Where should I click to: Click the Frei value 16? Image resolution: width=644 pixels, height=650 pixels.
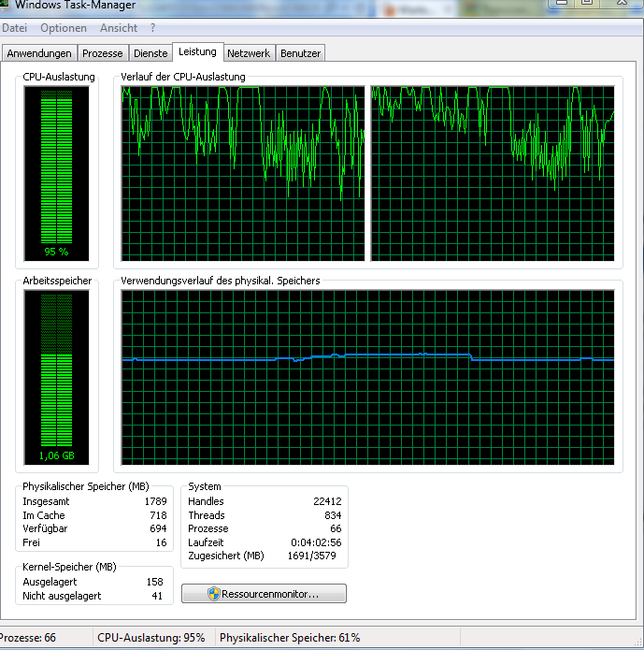[x=161, y=542]
